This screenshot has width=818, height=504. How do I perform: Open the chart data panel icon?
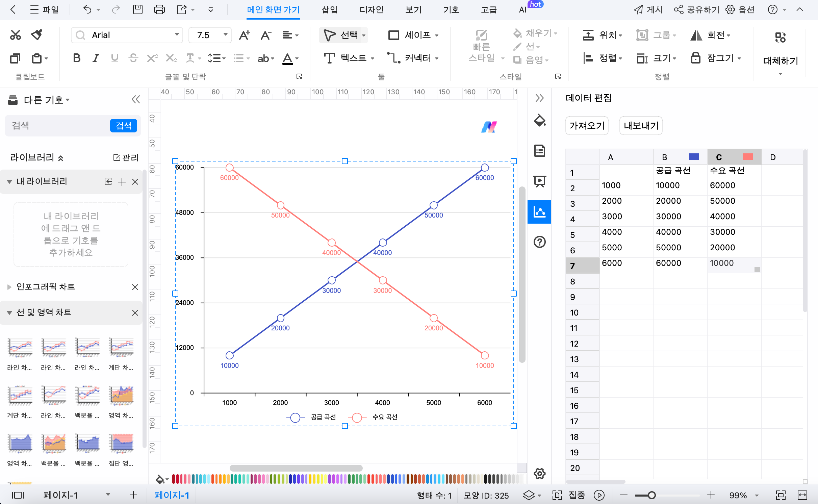coord(539,212)
